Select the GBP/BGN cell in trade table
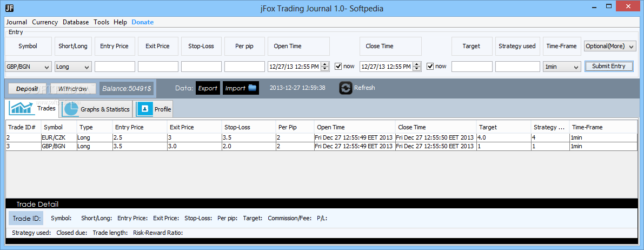The height and width of the screenshot is (250, 644). [59, 147]
